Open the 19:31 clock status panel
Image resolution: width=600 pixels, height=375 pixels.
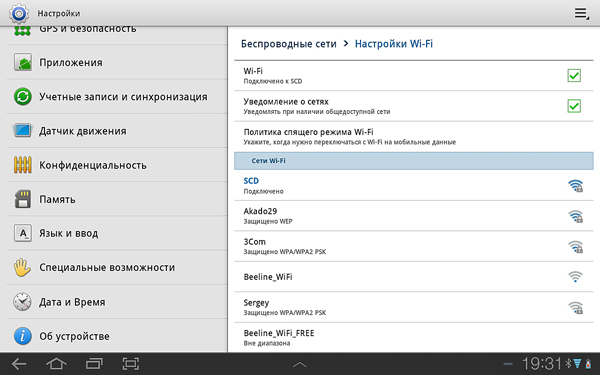point(542,364)
